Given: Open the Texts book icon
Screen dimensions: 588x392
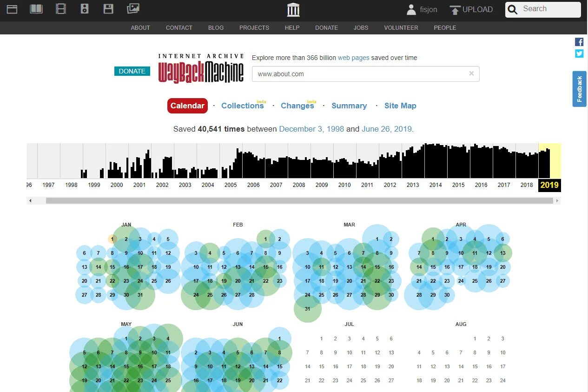Looking at the screenshot, I should (36, 9).
